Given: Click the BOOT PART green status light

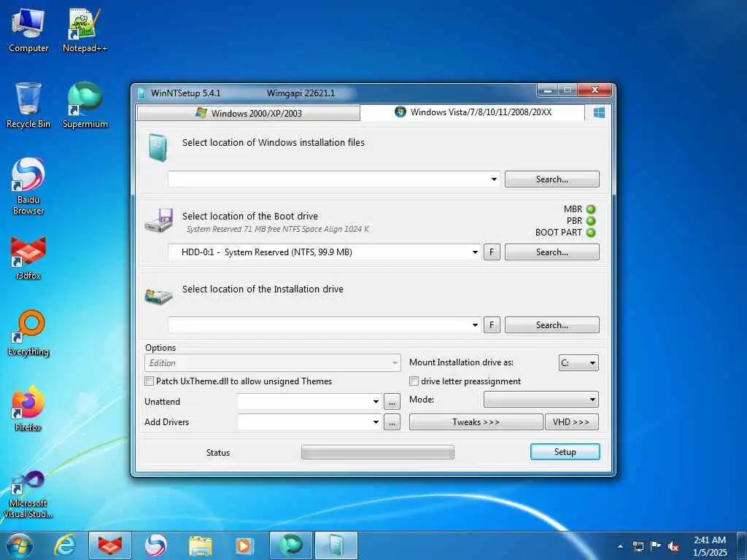Looking at the screenshot, I should [x=591, y=233].
